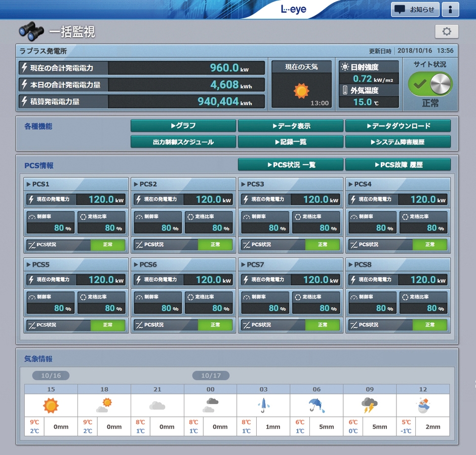Open the グラフ menu button
Screen dimensions: 476x455
click(183, 126)
